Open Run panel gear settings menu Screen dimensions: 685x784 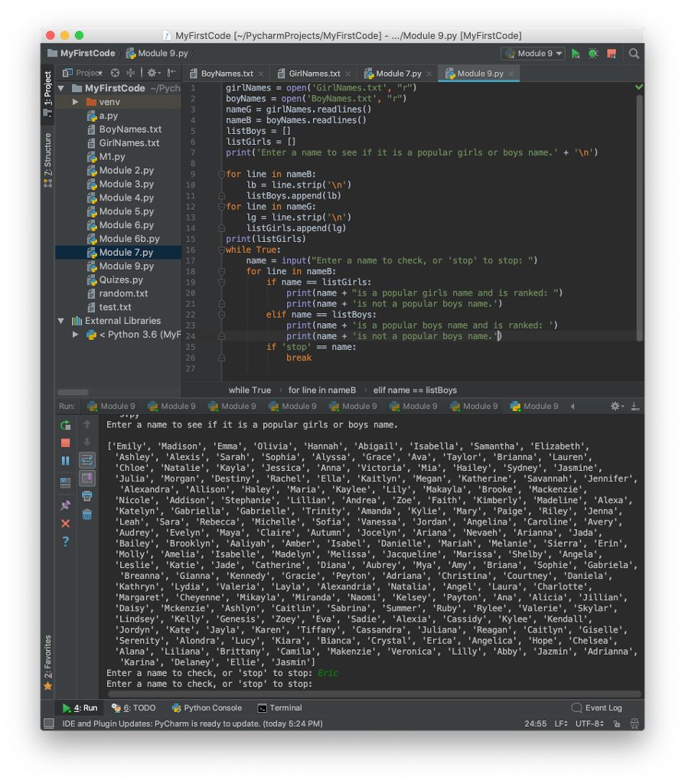point(617,407)
